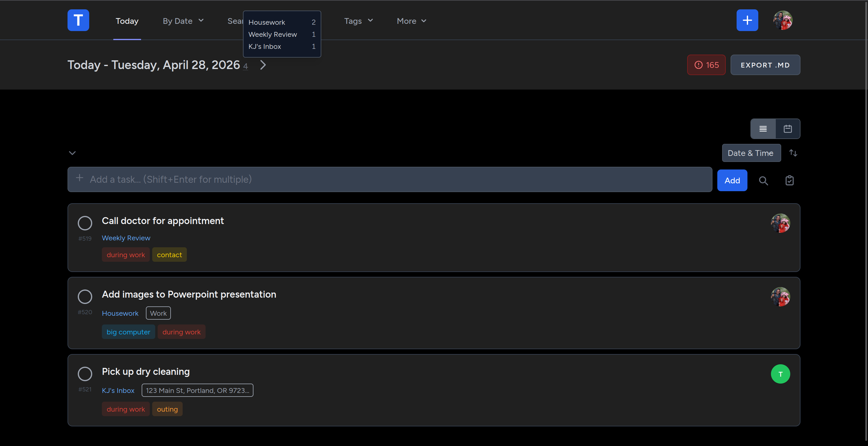Select the list view icon
This screenshot has height=446, width=868.
(763, 128)
